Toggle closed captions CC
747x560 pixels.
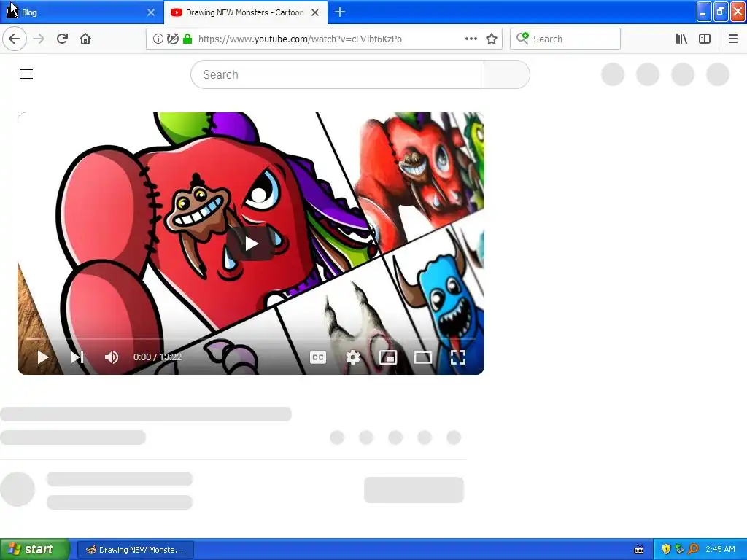(318, 357)
